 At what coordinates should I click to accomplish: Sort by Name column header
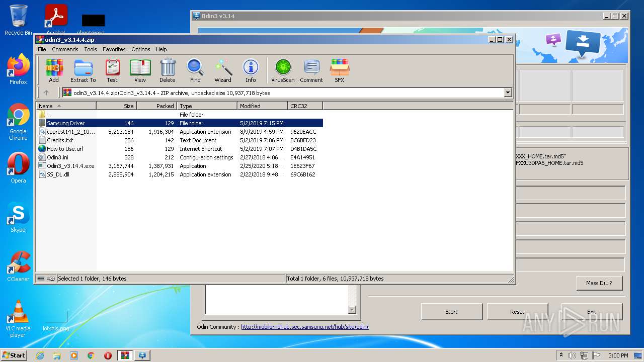click(66, 106)
